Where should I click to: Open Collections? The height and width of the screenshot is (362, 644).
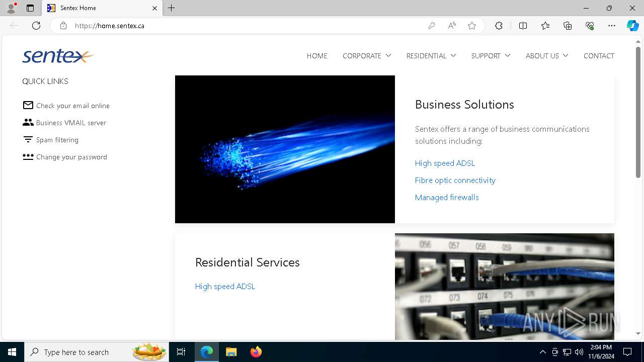click(568, 26)
